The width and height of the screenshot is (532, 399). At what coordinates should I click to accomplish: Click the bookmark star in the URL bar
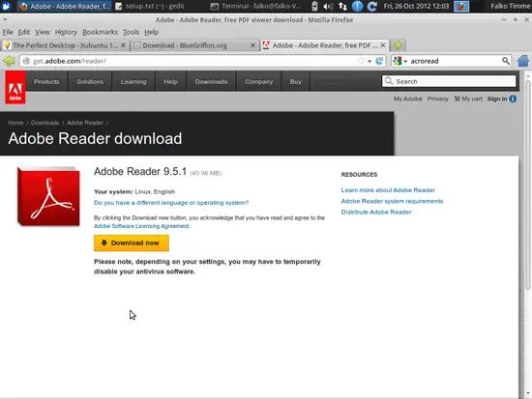coord(361,61)
